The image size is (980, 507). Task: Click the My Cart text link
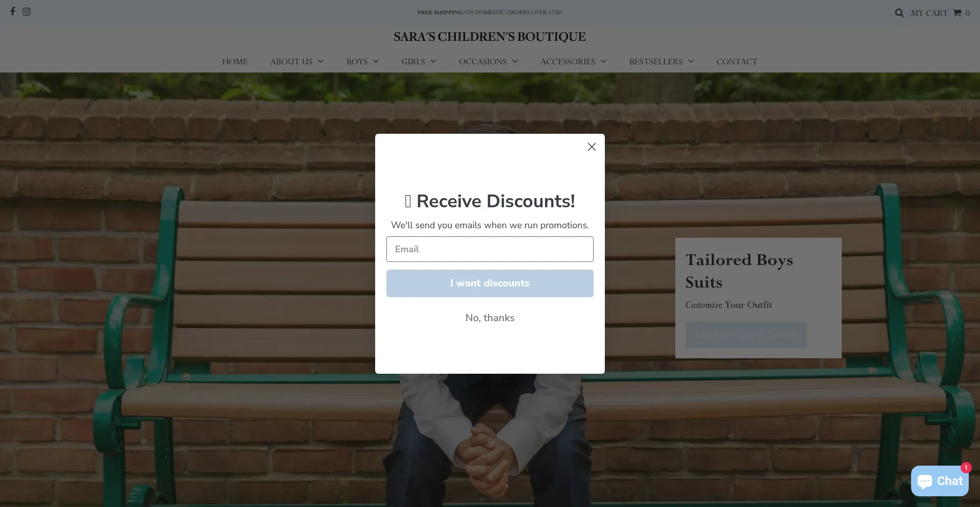[929, 13]
